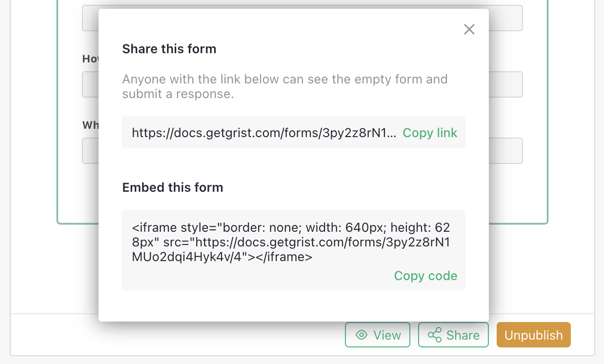Viewport: 604px width, 364px height.
Task: Click the dialog description text about links
Action: (284, 86)
